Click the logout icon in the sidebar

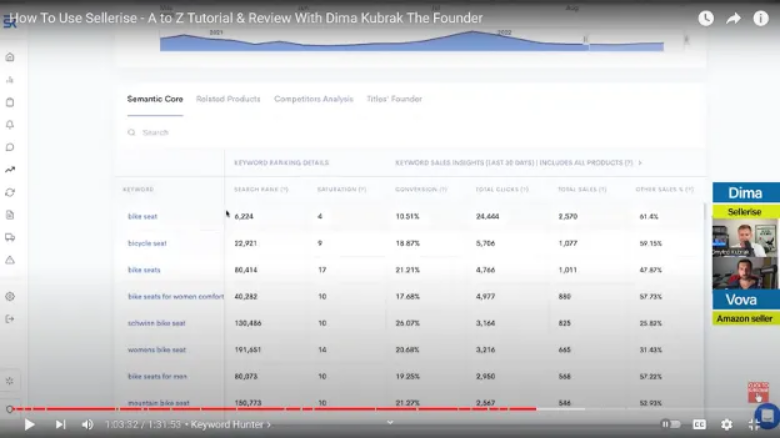pos(10,319)
